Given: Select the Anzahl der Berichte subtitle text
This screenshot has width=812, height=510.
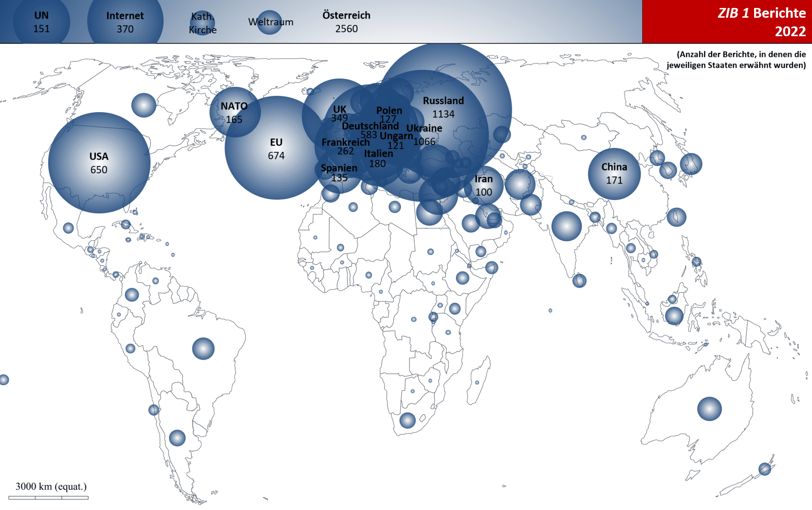Looking at the screenshot, I should (x=736, y=60).
